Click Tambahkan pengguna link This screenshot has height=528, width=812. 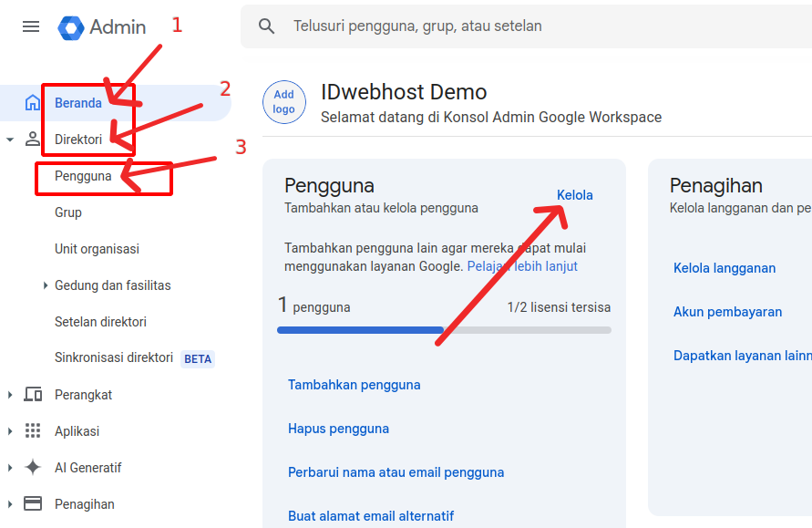(355, 385)
